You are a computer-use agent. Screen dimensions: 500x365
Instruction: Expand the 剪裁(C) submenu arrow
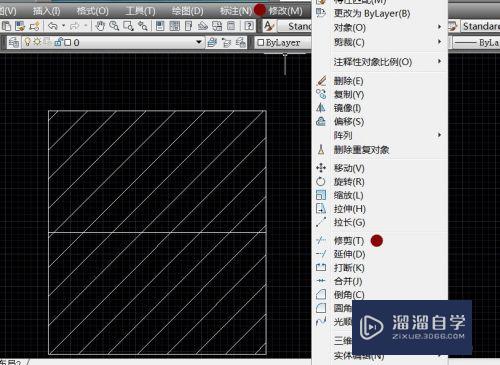point(440,41)
